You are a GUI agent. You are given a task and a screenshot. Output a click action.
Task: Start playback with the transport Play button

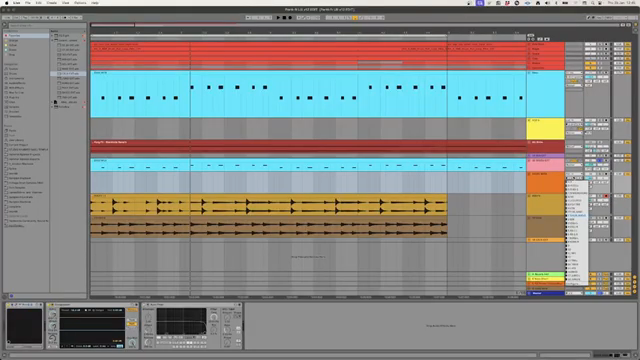click(x=278, y=18)
